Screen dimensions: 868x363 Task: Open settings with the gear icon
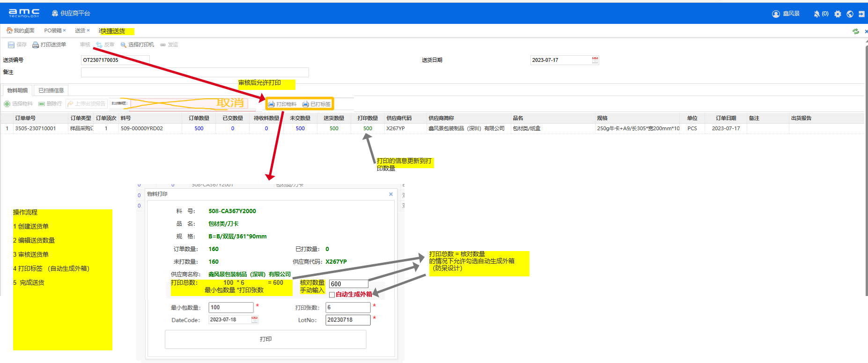pos(838,14)
